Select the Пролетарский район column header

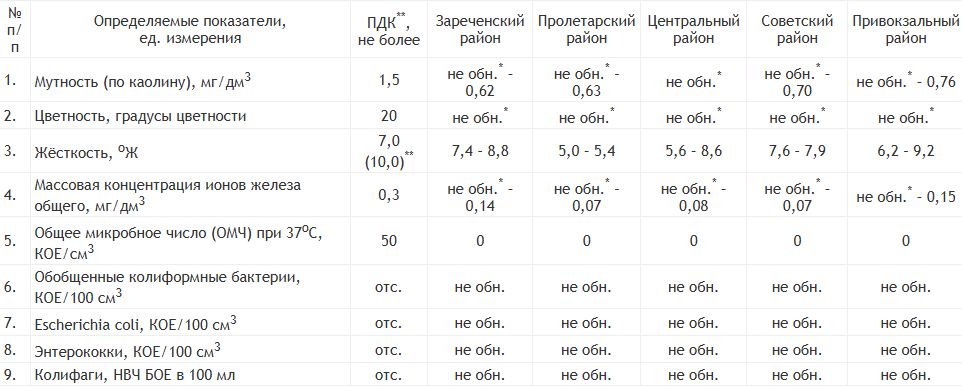coord(587,29)
